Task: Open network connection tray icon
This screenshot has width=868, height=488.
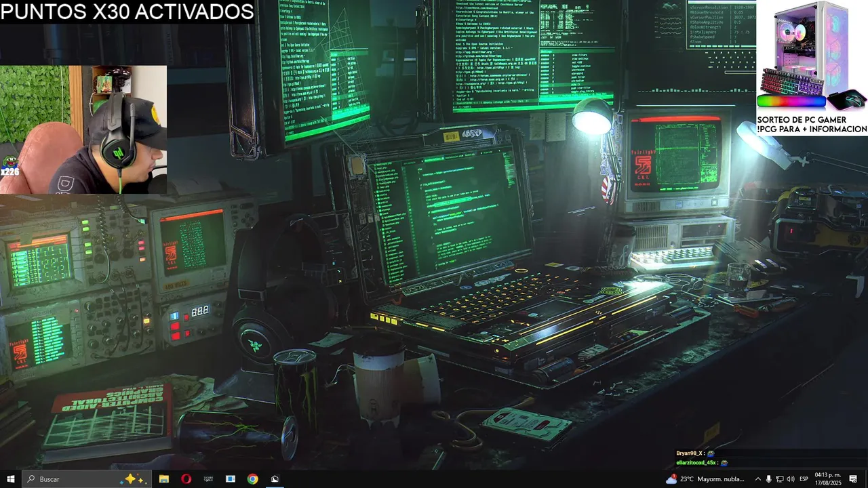Action: 780,479
